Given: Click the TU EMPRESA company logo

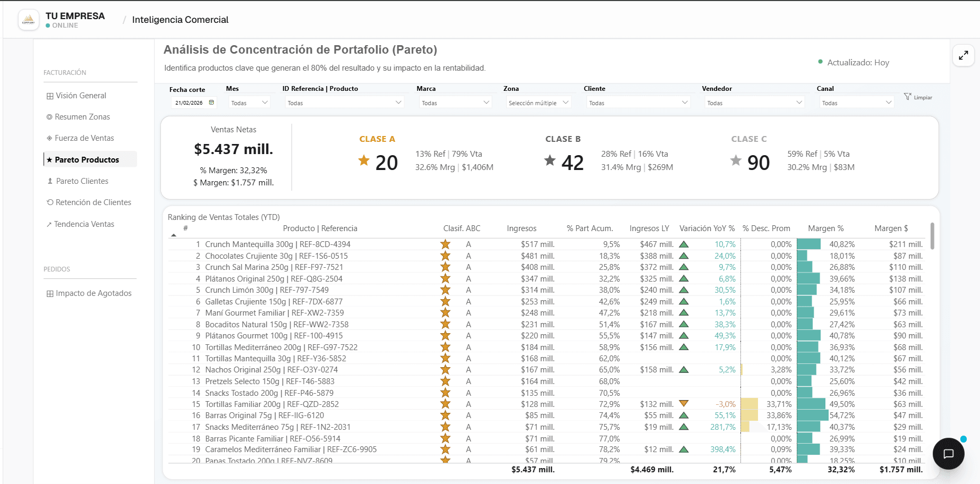Looking at the screenshot, I should point(29,20).
